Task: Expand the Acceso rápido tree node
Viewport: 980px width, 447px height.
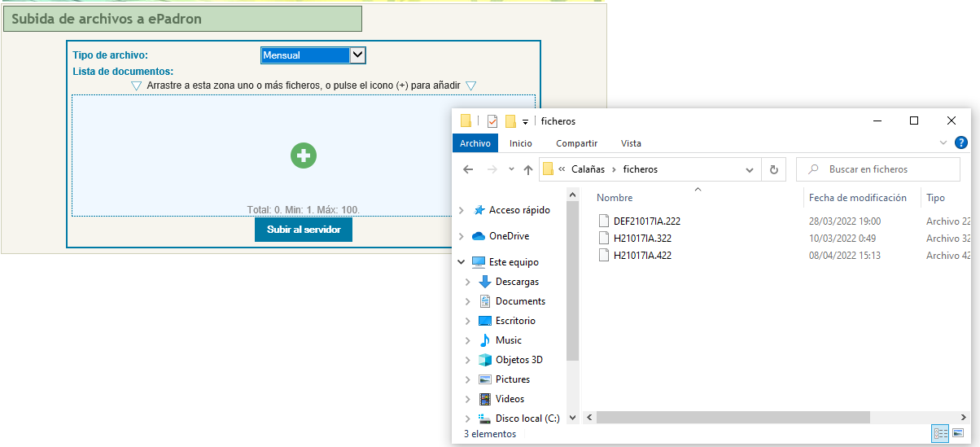Action: pos(462,210)
